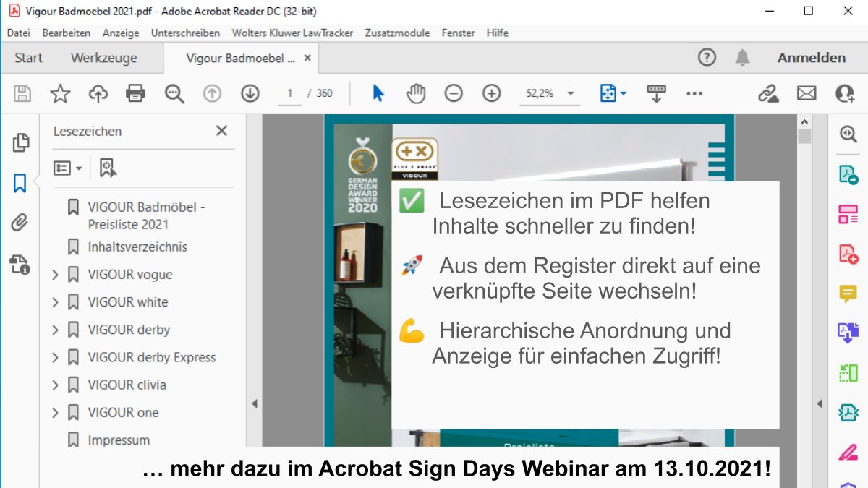
Task: Show page thumbnails panel
Action: 20,142
